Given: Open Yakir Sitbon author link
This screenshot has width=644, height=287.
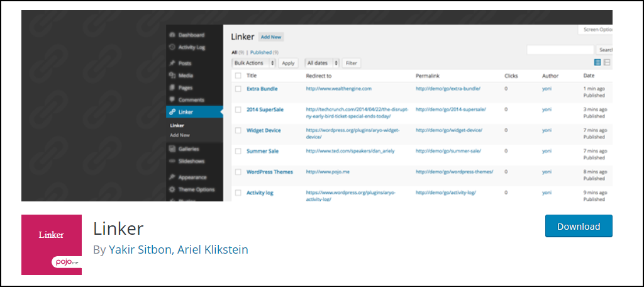Looking at the screenshot, I should [x=140, y=250].
